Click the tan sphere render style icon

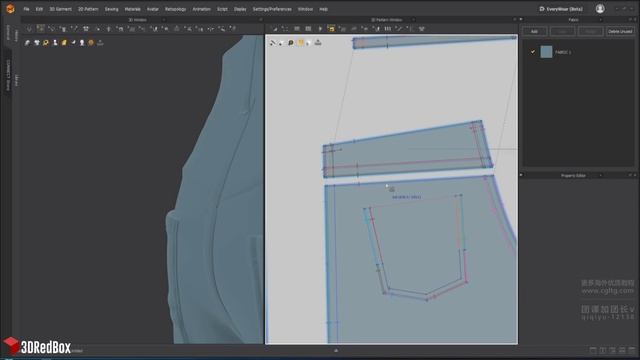point(91,42)
